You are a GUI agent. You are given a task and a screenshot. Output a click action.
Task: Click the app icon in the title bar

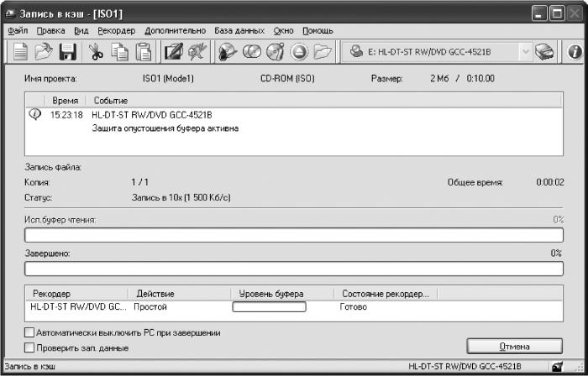point(10,14)
